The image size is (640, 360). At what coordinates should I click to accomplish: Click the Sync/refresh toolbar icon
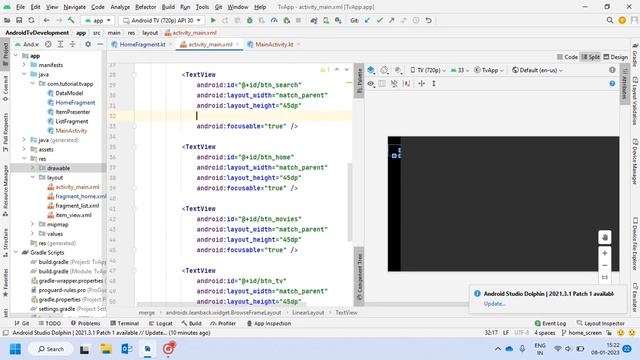31,20
